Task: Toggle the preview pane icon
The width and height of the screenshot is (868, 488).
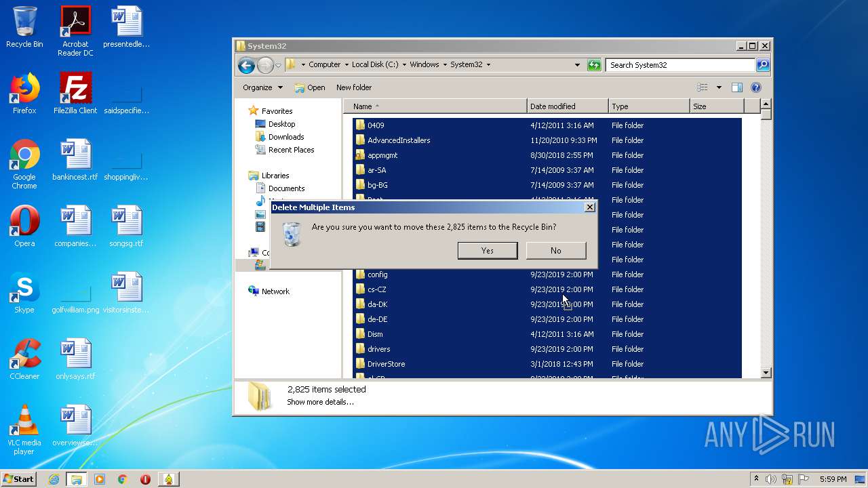Action: pyautogui.click(x=737, y=87)
